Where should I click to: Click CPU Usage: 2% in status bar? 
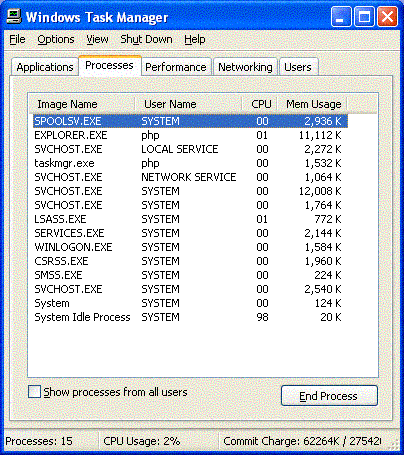(x=142, y=441)
